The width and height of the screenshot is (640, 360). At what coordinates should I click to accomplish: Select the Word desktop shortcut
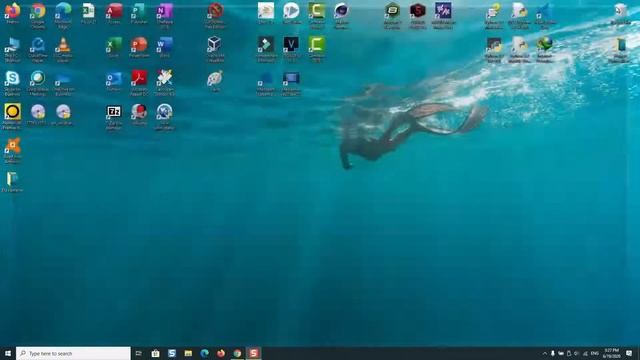coord(164,47)
